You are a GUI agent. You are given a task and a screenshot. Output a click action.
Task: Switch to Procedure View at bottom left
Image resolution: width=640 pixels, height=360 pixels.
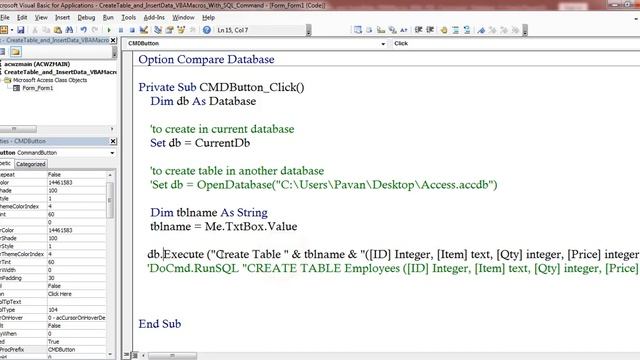pos(127,355)
